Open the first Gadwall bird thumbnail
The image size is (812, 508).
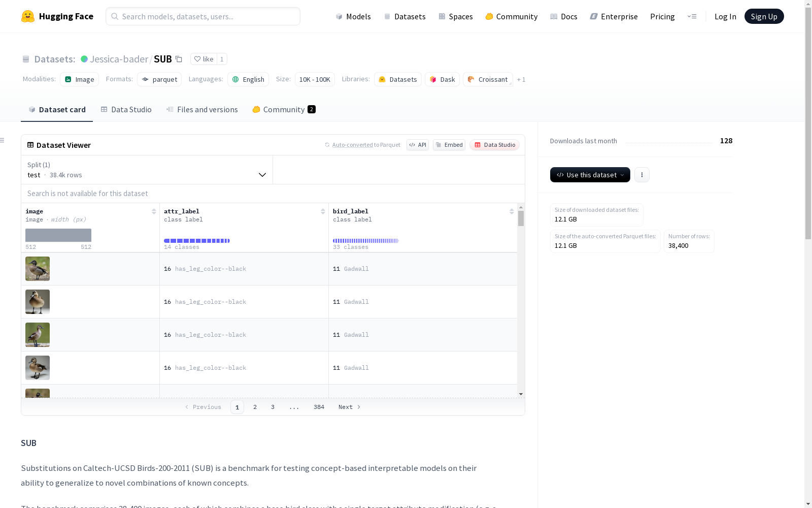(38, 269)
